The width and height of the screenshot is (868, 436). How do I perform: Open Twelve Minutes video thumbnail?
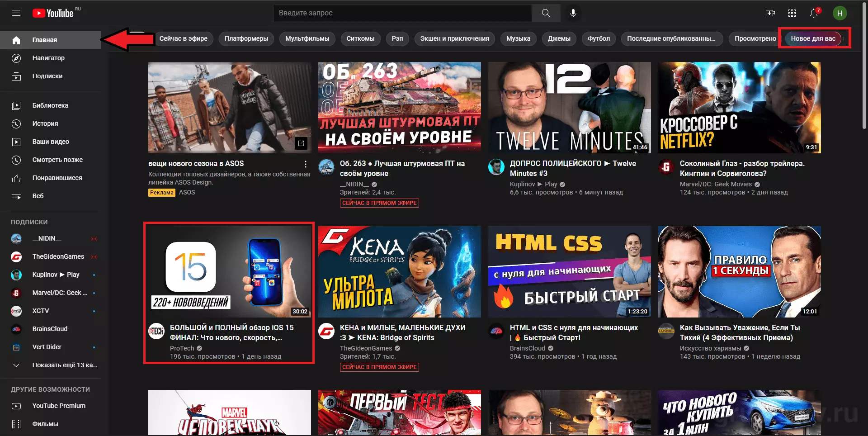coord(570,108)
